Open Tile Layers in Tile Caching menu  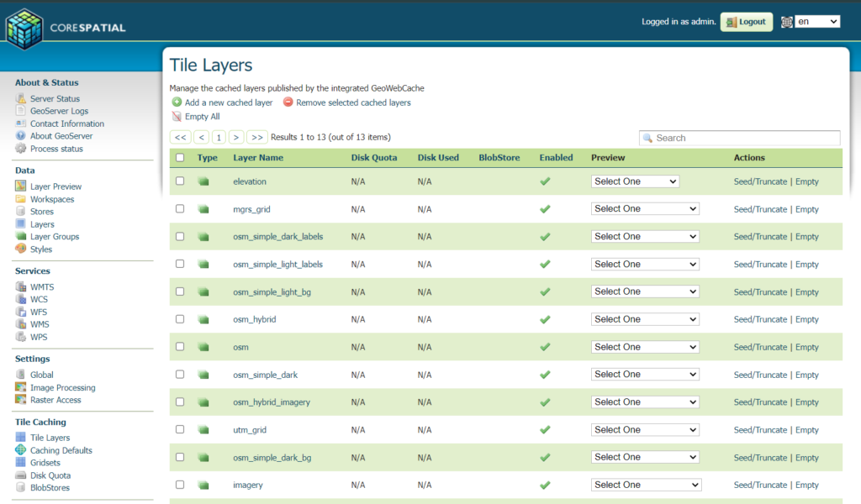pos(50,438)
